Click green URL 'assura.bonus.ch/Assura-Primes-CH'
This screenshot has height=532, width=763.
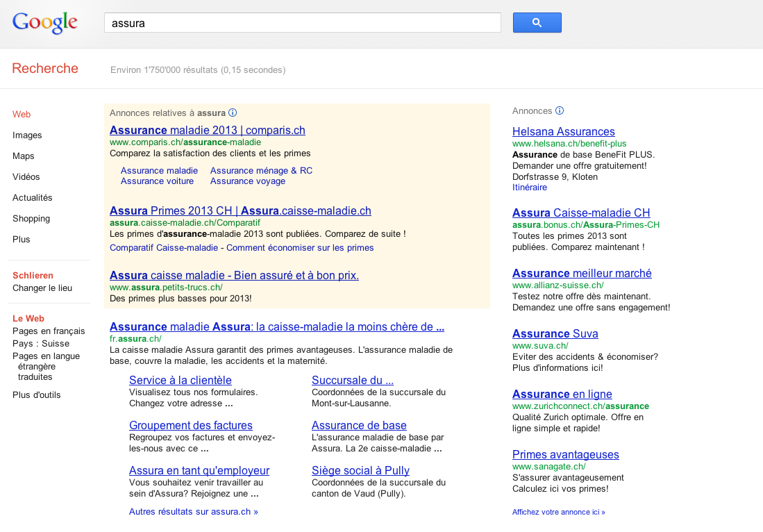click(x=586, y=225)
